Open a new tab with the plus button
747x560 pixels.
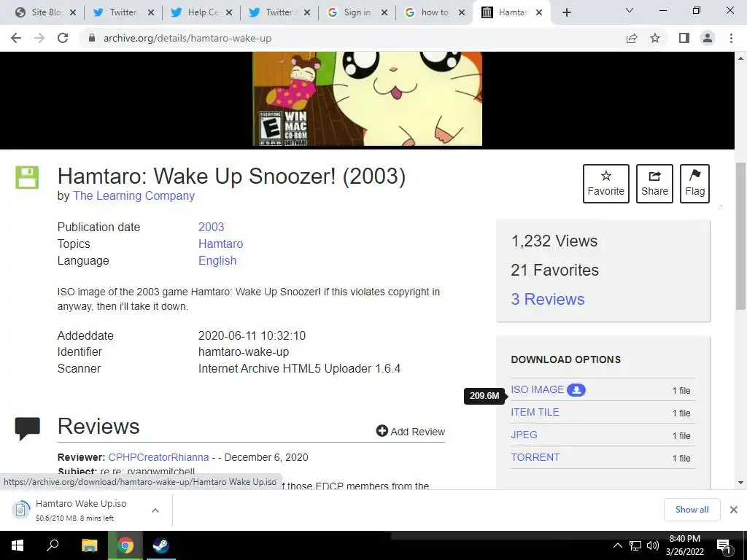tap(566, 12)
